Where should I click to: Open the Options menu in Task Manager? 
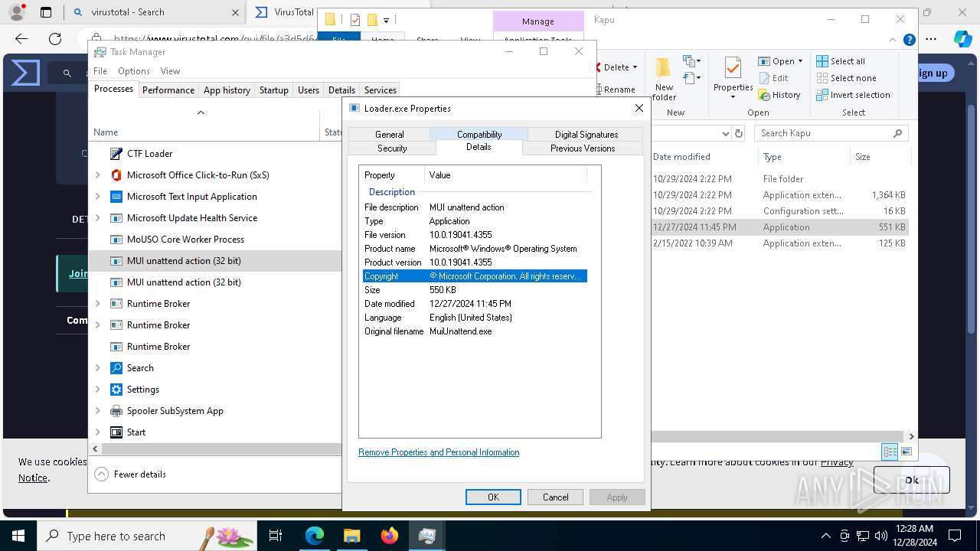click(x=134, y=71)
